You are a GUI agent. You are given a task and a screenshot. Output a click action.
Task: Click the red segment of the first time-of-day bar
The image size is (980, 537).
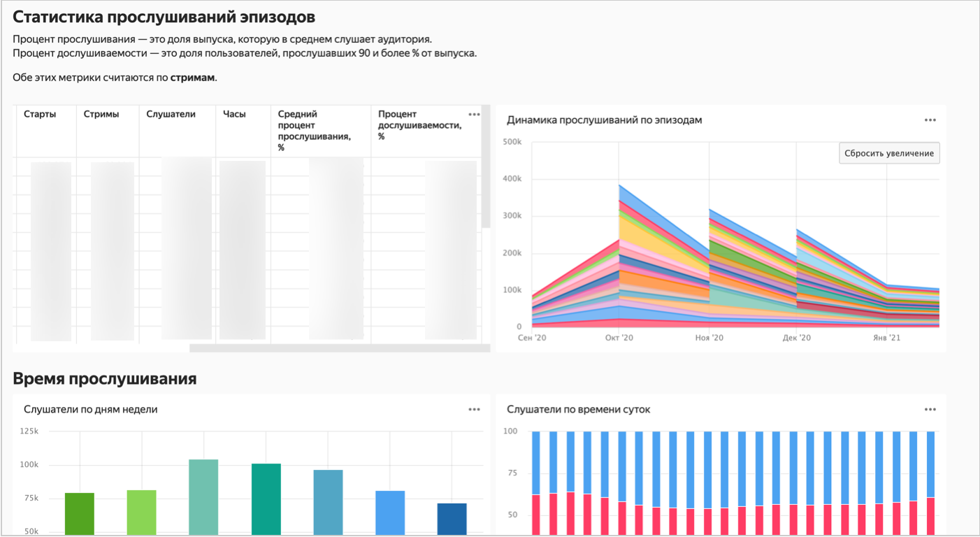coord(536,515)
